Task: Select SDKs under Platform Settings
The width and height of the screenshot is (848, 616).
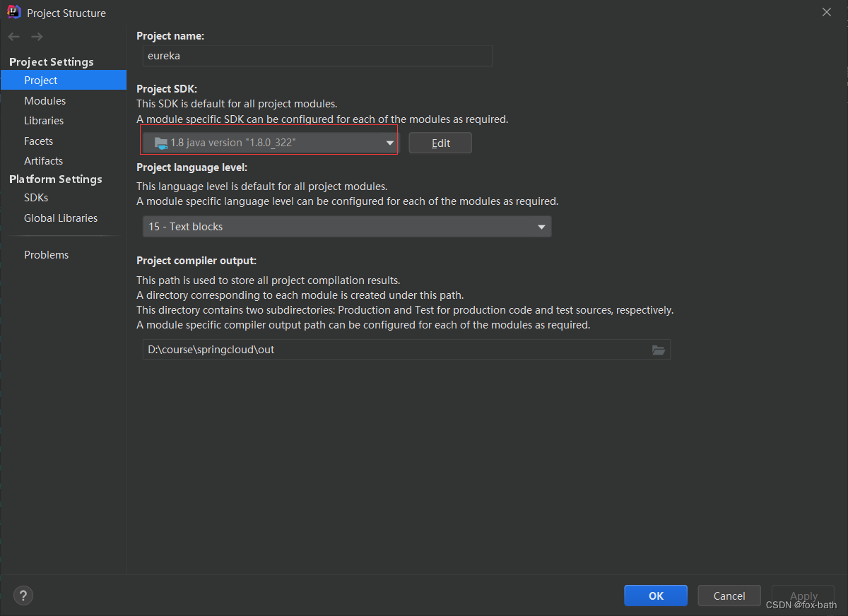Action: pyautogui.click(x=35, y=197)
